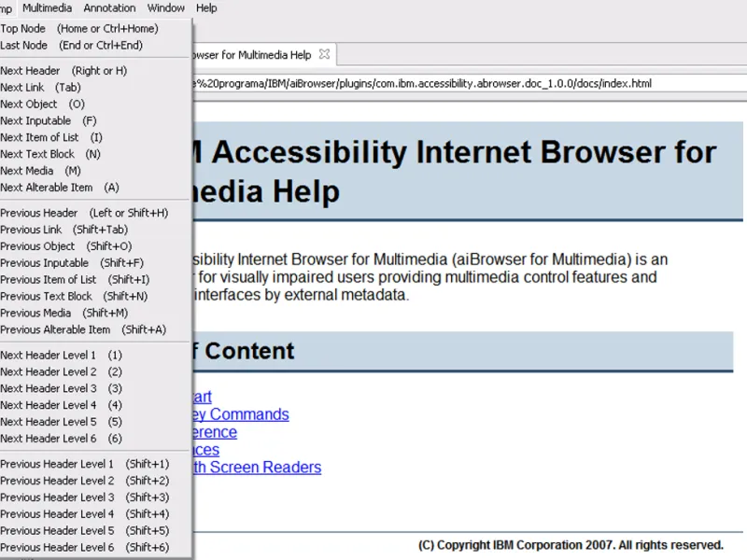Choose Previous Item of List entry
The width and height of the screenshot is (747, 560).
95,279
